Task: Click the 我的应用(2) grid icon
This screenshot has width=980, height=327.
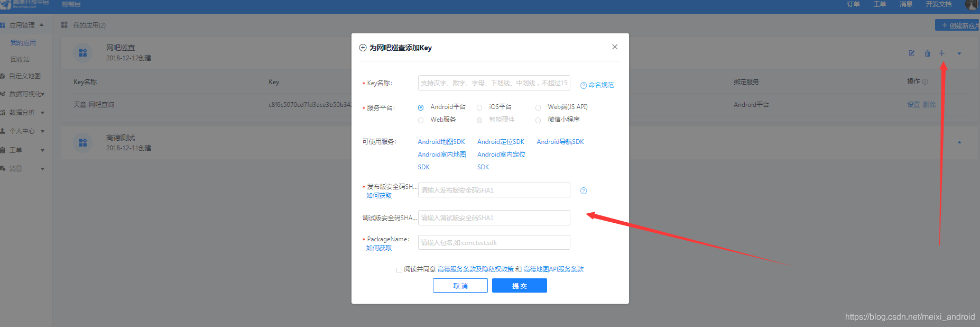Action: click(x=64, y=25)
